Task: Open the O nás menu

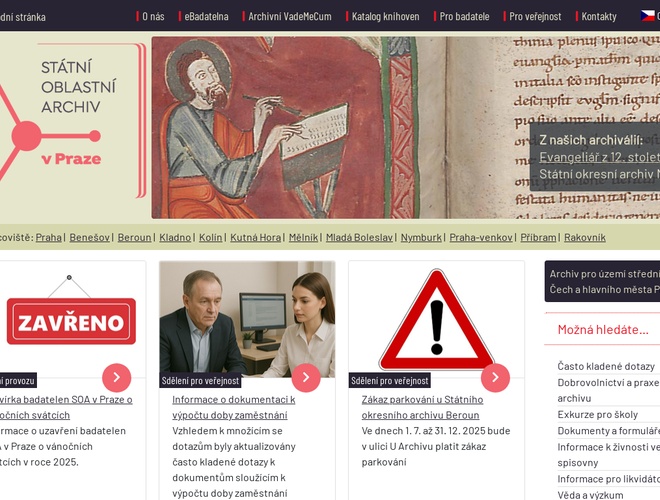Action: point(153,17)
